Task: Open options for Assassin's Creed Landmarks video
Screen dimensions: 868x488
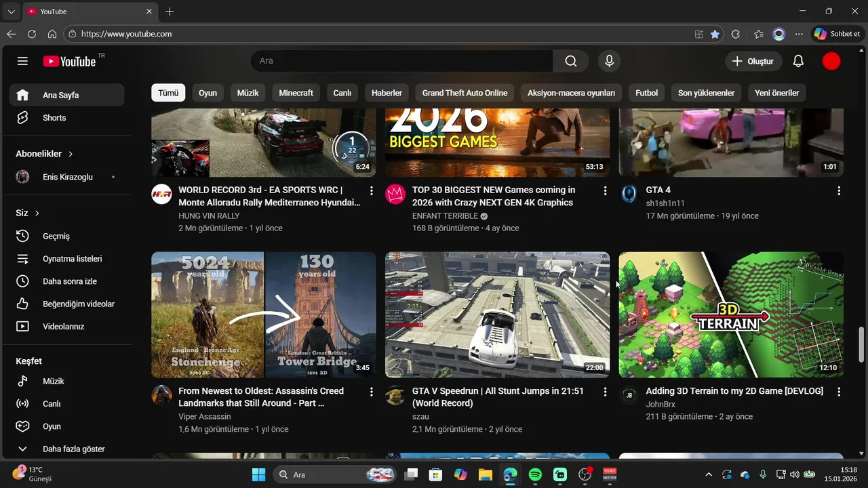Action: 371,392
